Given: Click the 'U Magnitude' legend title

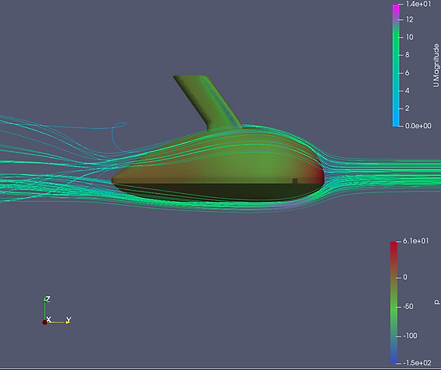Looking at the screenshot, I should (x=436, y=65).
